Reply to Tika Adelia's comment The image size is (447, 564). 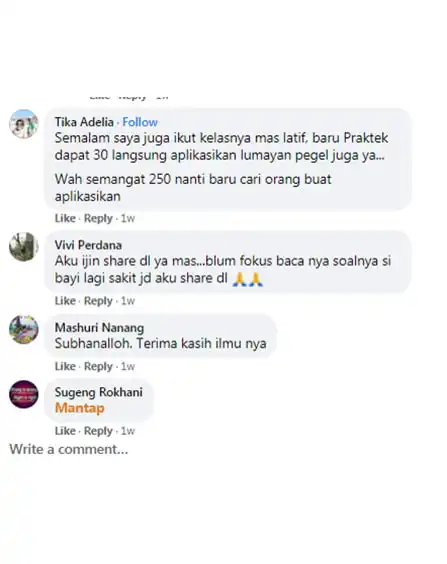[x=98, y=218]
